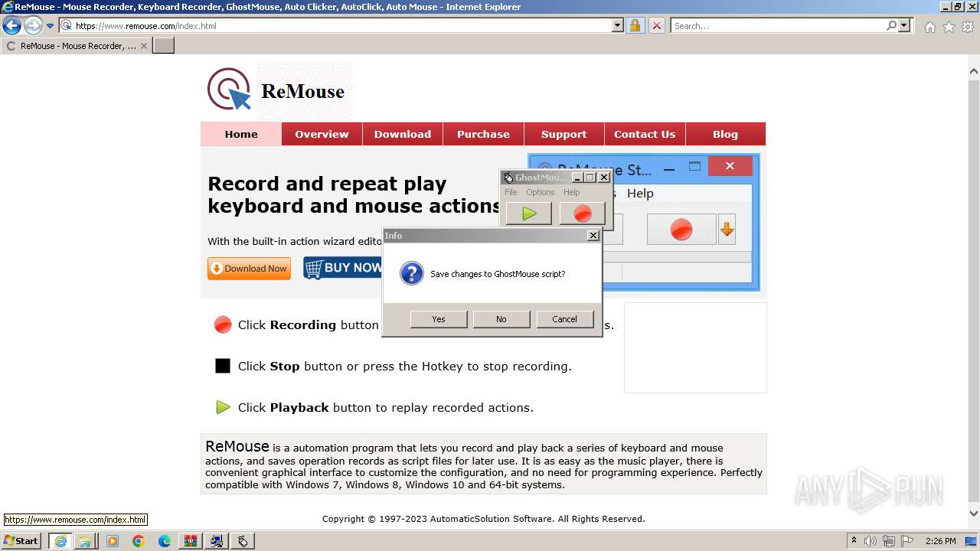Screen dimensions: 980x551
Task: Click the page scrollbar down arrow
Action: (974, 514)
